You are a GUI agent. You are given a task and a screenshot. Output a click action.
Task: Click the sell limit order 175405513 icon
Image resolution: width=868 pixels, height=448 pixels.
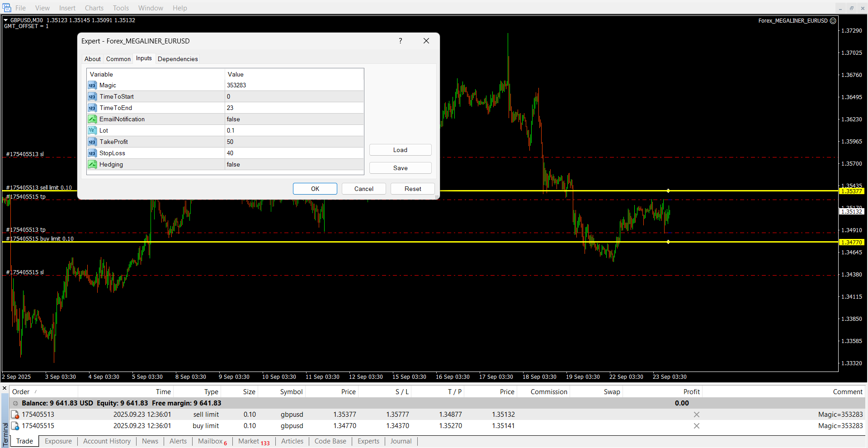[15, 415]
